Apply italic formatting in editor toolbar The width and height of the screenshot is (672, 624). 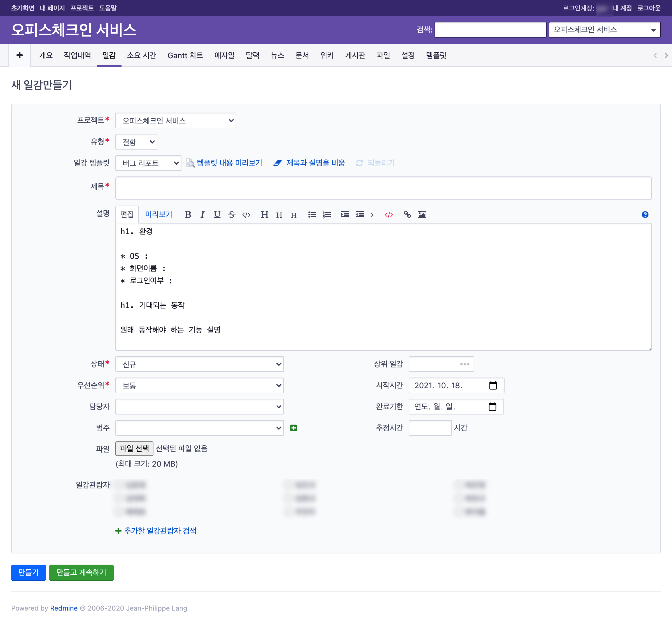(202, 215)
